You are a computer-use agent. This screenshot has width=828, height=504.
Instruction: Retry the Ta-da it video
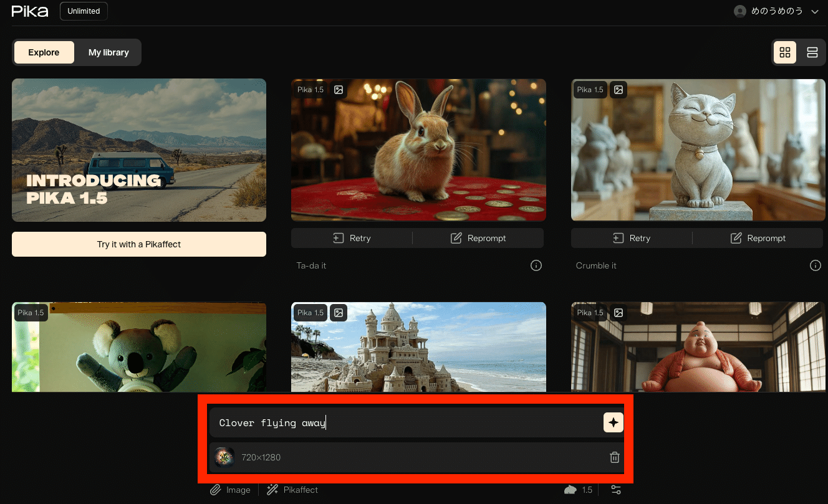[352, 238]
